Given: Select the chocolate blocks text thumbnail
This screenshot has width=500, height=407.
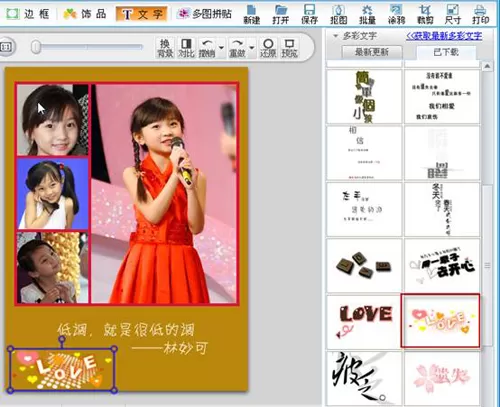Looking at the screenshot, I should click(364, 265).
